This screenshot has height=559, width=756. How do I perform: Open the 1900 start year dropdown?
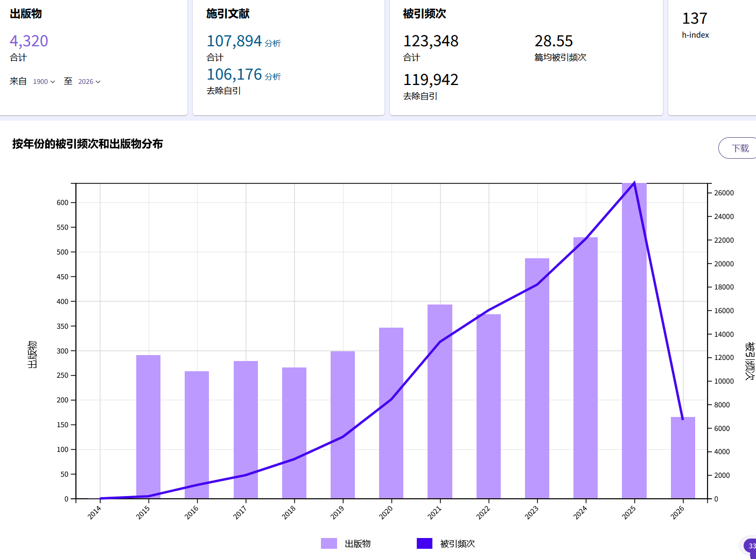point(44,82)
